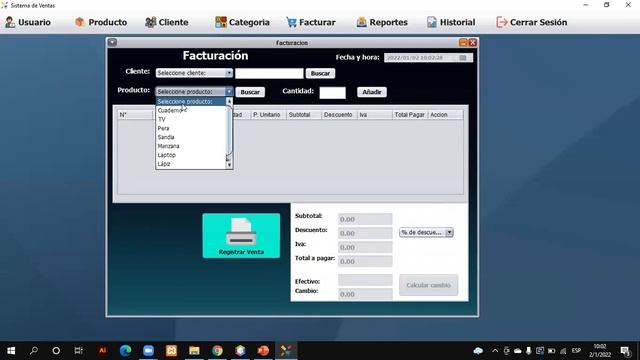Viewport: 640px width, 360px height.
Task: Select TV from product list
Action: pos(191,120)
